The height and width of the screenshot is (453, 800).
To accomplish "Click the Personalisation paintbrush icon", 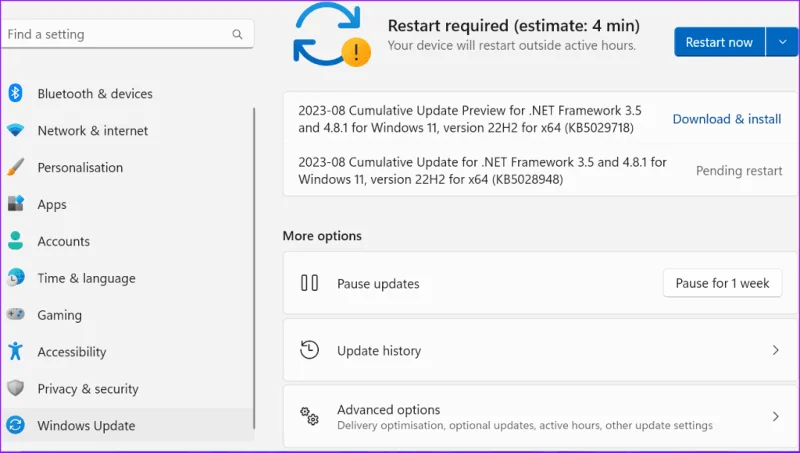I will pos(15,167).
